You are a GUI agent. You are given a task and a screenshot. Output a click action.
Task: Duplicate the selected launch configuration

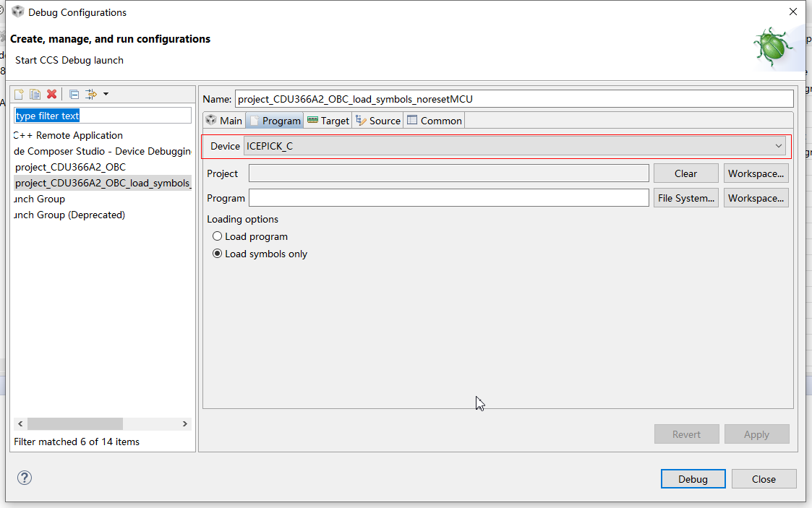click(35, 94)
